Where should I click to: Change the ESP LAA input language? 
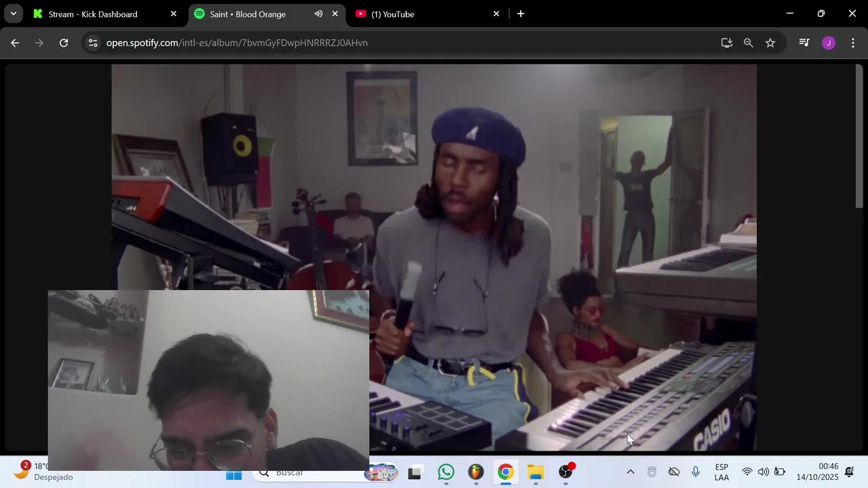[x=722, y=472]
